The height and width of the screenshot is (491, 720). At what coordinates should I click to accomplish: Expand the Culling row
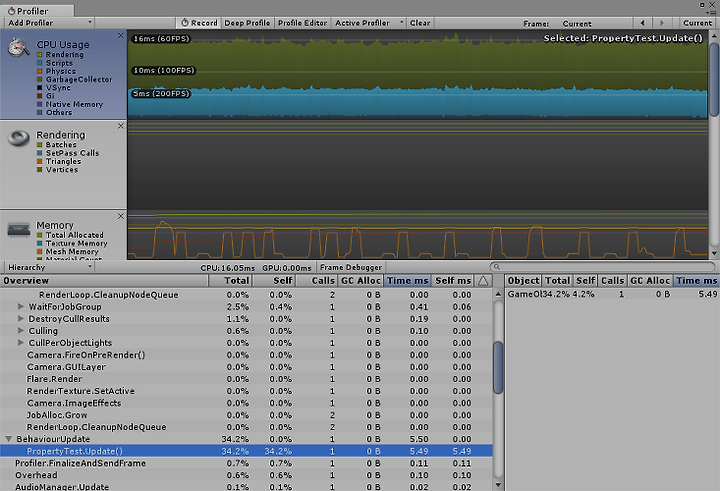coord(21,331)
